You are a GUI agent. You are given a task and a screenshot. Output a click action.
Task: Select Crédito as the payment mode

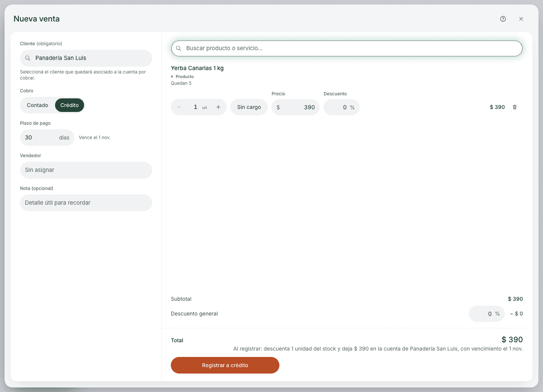[69, 105]
